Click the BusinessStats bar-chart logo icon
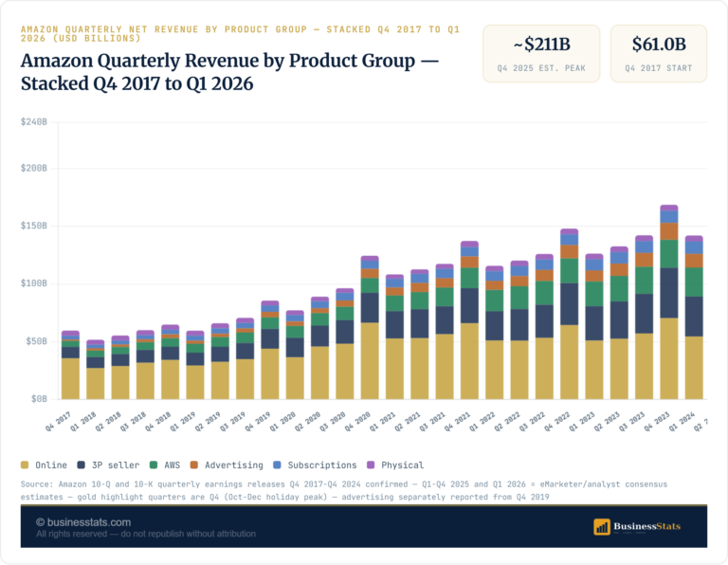The width and height of the screenshot is (728, 565). (602, 527)
